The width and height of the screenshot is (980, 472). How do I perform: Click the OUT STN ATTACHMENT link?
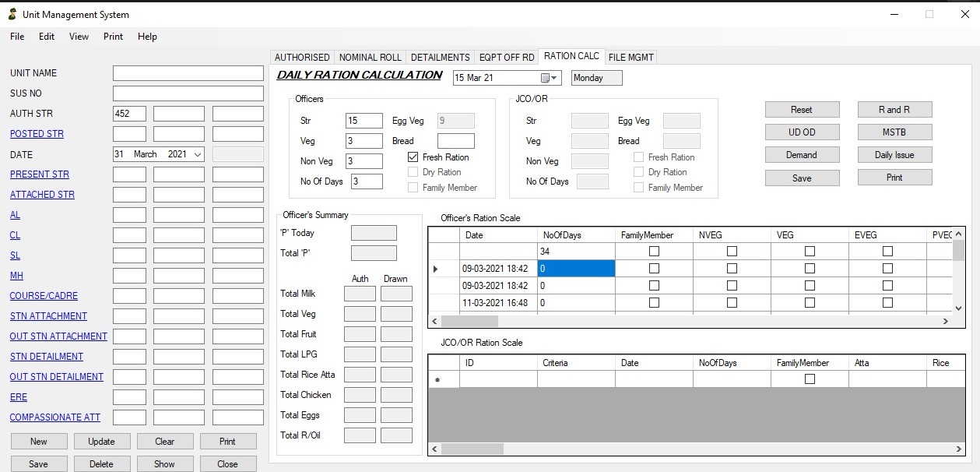[58, 336]
